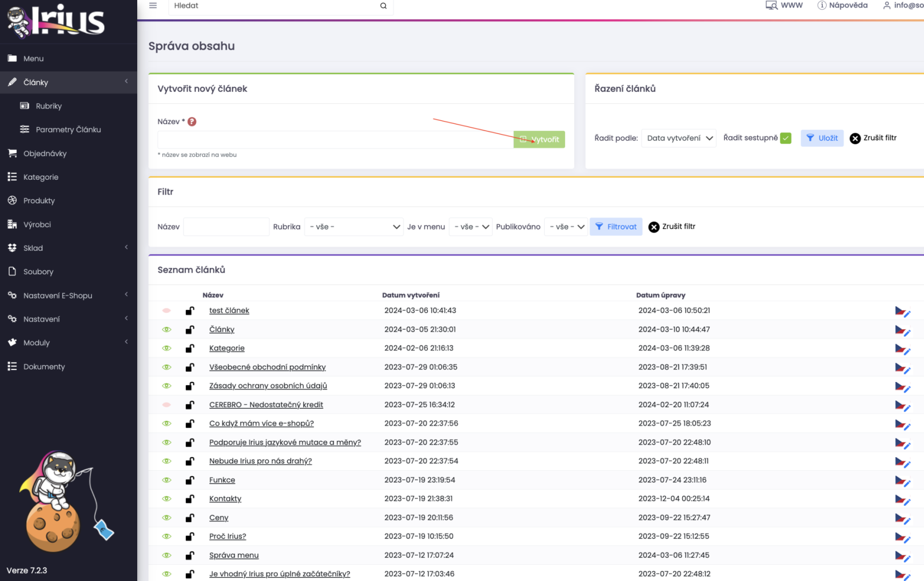
Task: Open Parametry Článku in sidebar
Action: 68,130
